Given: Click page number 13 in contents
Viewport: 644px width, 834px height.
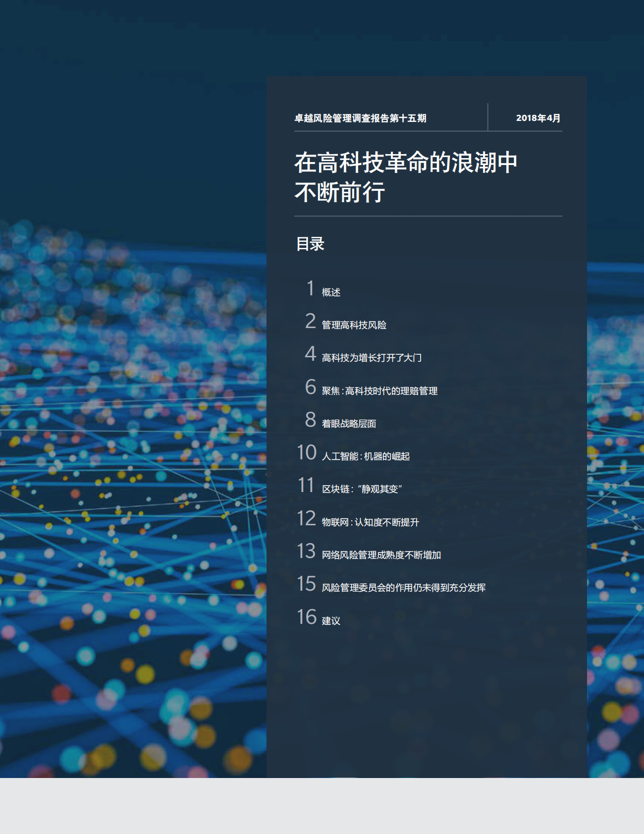Looking at the screenshot, I should click(x=307, y=551).
